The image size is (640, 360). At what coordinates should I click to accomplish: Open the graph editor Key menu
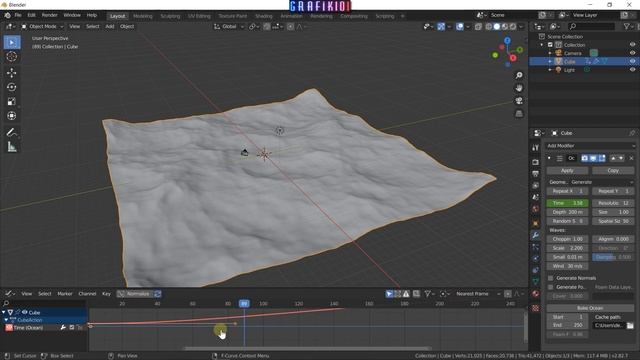click(107, 294)
